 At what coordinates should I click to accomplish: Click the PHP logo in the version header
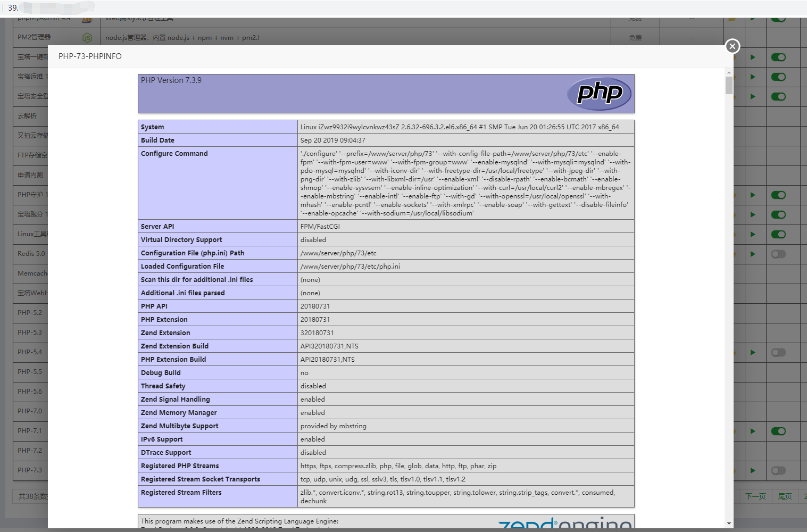[x=600, y=94]
